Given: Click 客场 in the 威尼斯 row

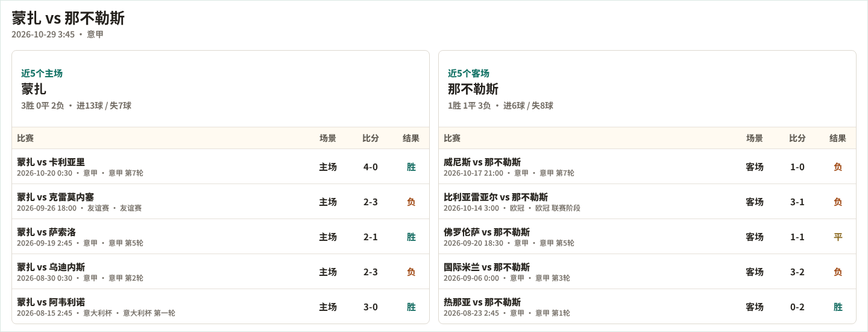Looking at the screenshot, I should coord(755,167).
